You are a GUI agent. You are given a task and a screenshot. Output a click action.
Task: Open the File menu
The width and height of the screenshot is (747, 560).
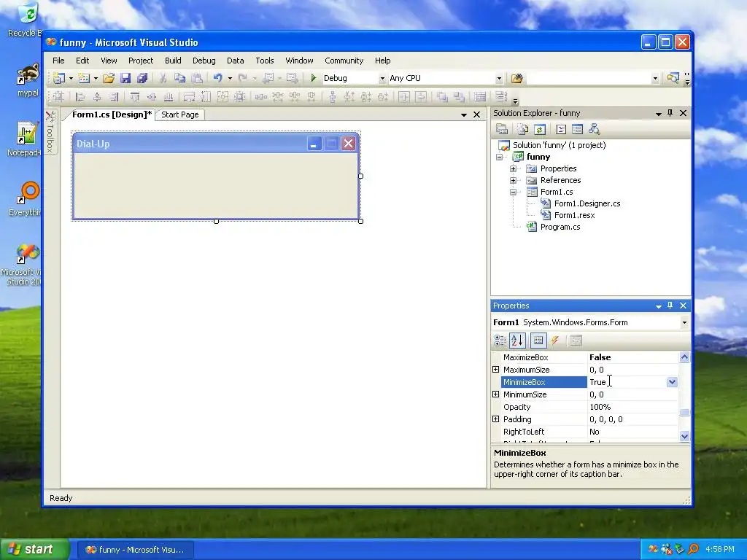[x=58, y=61]
